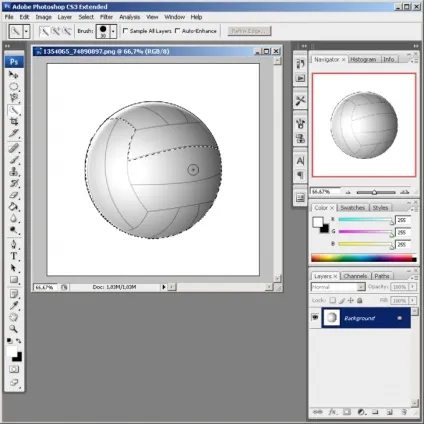Click the Refine Edge button
This screenshot has width=424, height=424.
[249, 31]
